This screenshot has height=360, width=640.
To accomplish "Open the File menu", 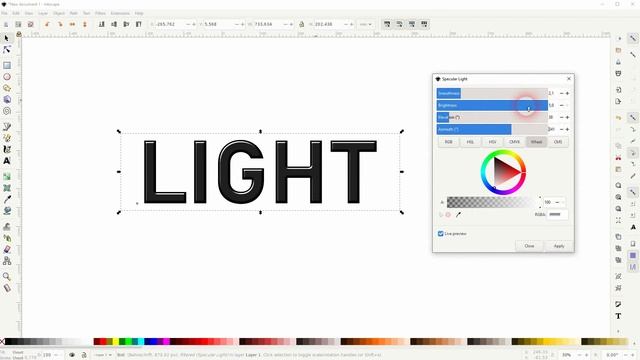I will [x=4, y=13].
